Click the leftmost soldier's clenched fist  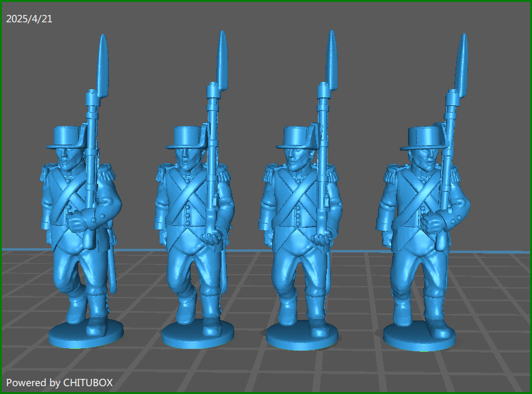coord(76,223)
